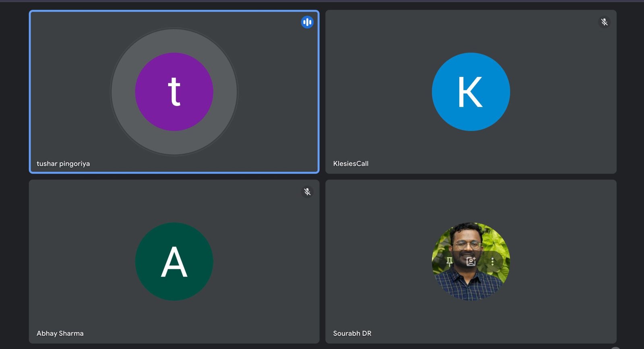Select the blue 'K' avatar
Image resolution: width=644 pixels, height=349 pixels.
(471, 92)
